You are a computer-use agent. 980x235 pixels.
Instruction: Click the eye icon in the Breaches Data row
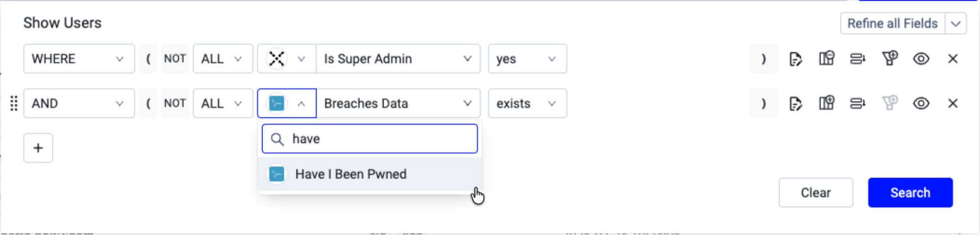(921, 103)
